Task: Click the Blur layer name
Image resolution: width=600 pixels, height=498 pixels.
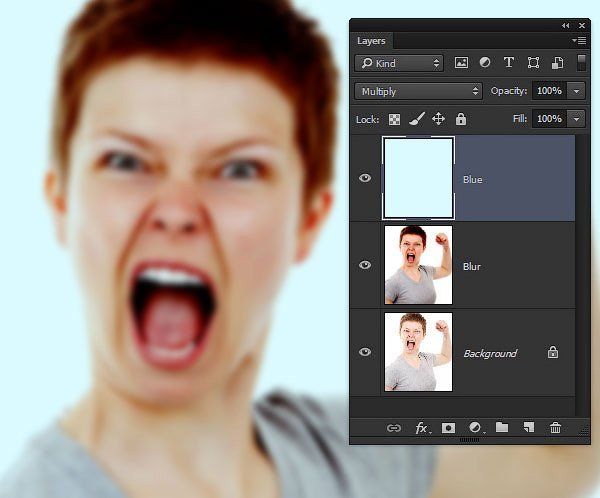Action: [x=472, y=266]
